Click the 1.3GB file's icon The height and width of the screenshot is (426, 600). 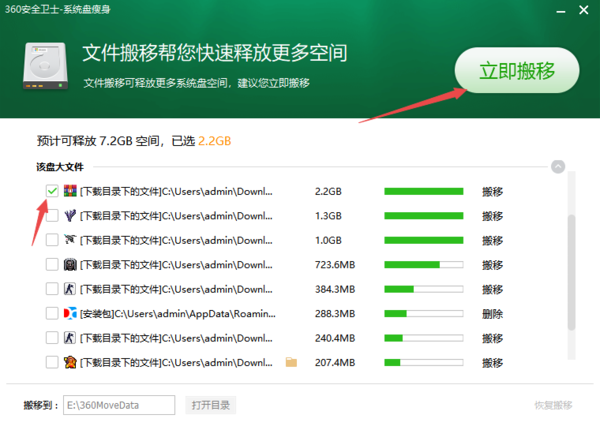70,216
